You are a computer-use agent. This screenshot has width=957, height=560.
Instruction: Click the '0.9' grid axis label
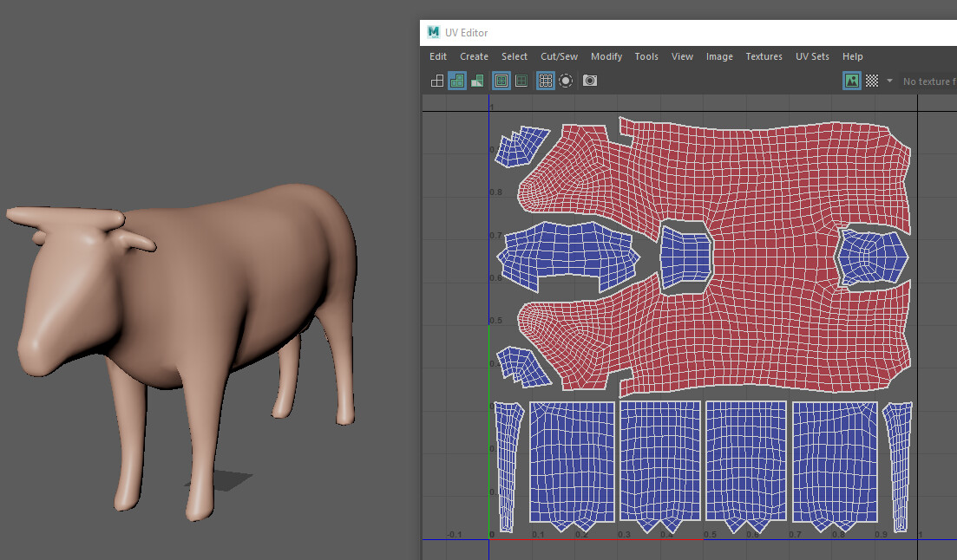click(x=881, y=534)
